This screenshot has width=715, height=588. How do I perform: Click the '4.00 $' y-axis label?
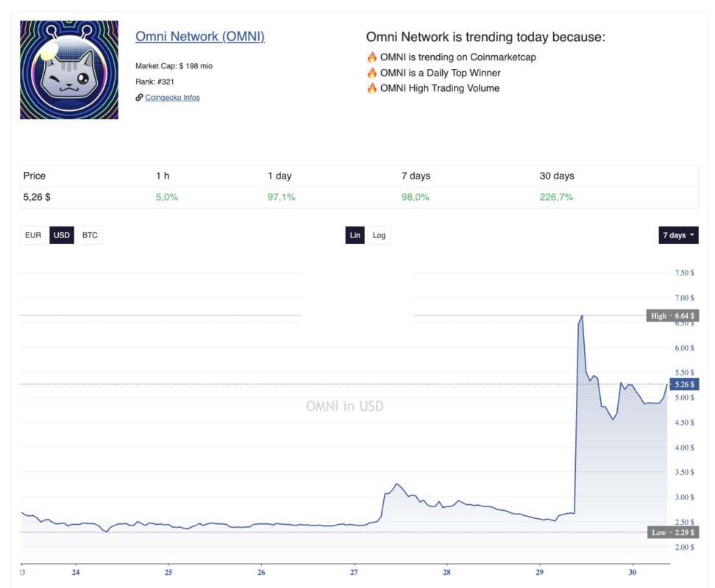pos(684,448)
